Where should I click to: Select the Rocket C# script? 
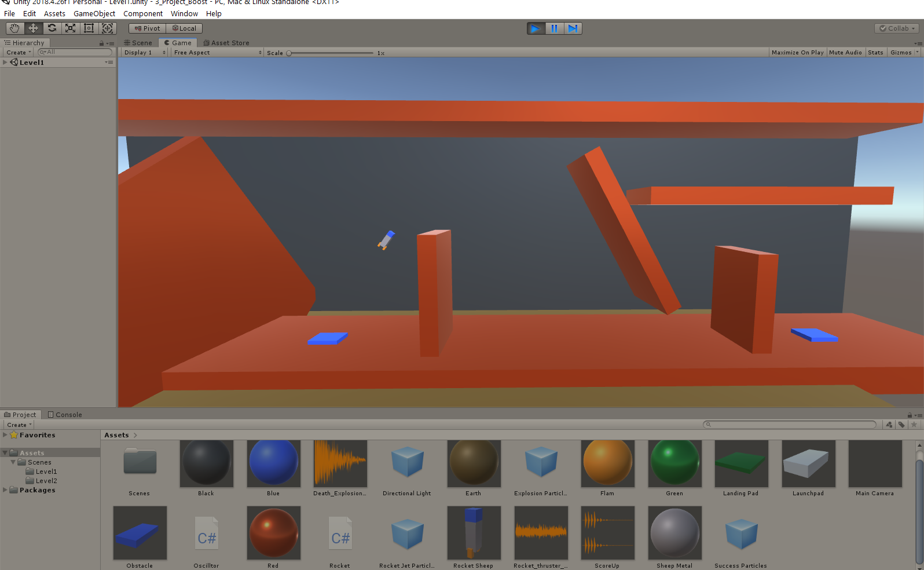(340, 538)
